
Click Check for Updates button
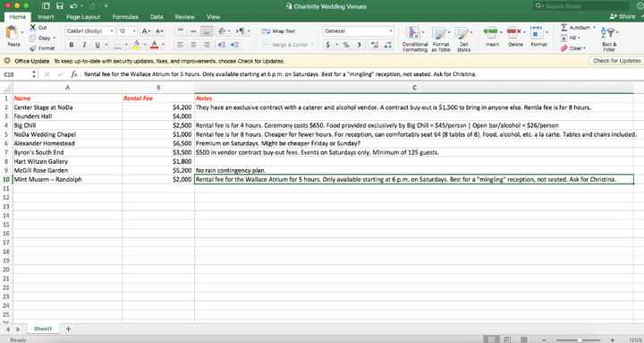pos(616,61)
